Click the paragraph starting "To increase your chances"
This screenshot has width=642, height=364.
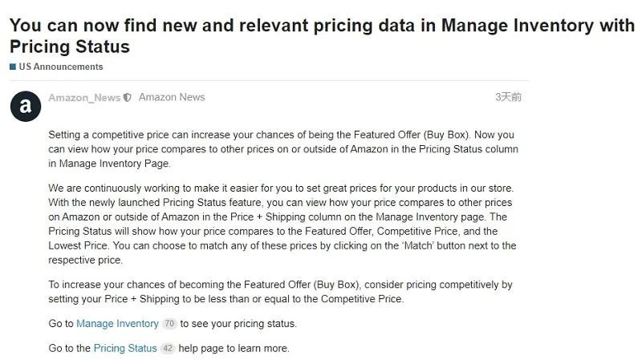[281, 292]
